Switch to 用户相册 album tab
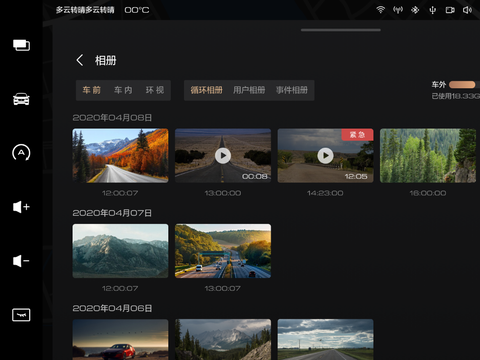 pos(249,90)
